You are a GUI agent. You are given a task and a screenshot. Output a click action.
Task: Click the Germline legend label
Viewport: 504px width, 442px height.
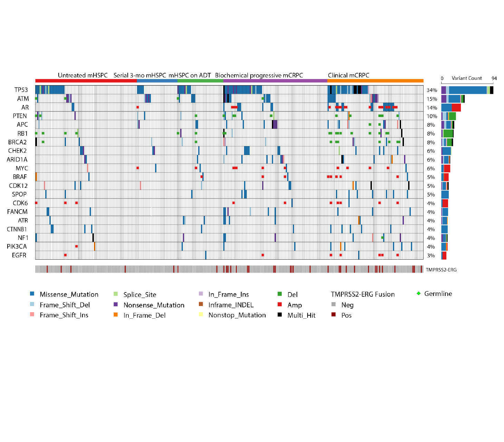tap(438, 294)
